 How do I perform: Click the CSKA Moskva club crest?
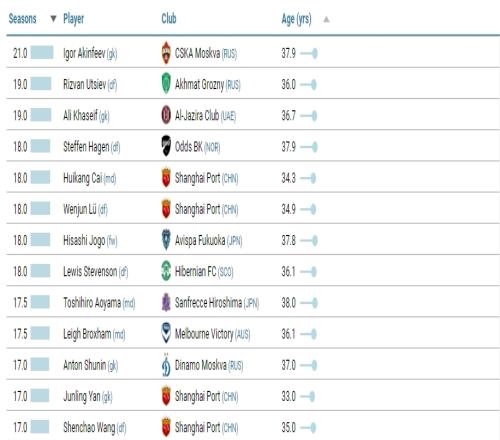(166, 53)
